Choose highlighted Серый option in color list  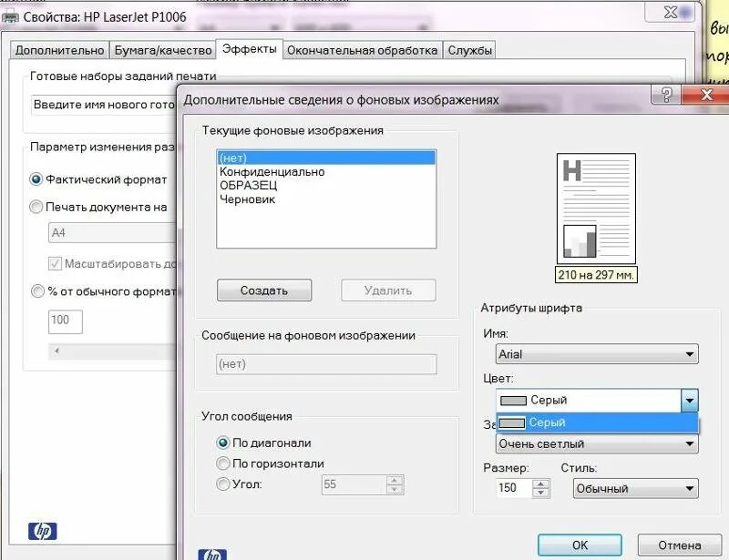597,423
